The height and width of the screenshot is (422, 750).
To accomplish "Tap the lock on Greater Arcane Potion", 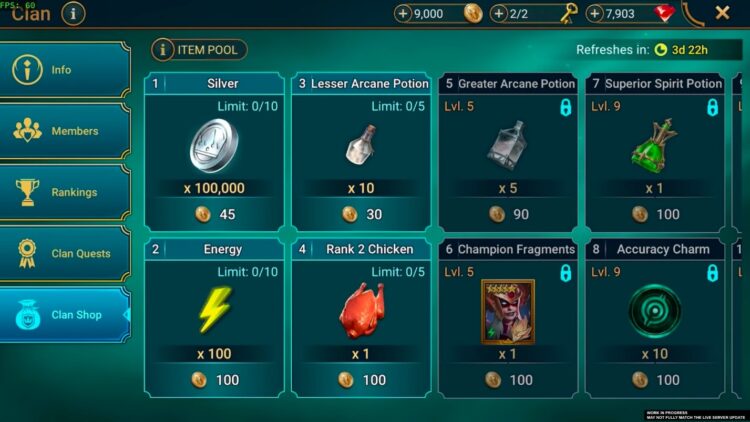I will coord(566,107).
